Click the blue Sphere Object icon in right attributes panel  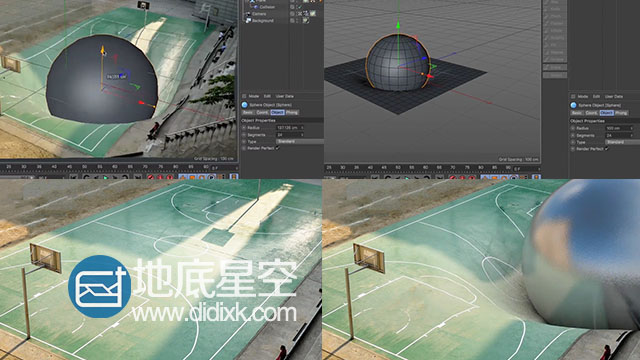pyautogui.click(x=573, y=105)
